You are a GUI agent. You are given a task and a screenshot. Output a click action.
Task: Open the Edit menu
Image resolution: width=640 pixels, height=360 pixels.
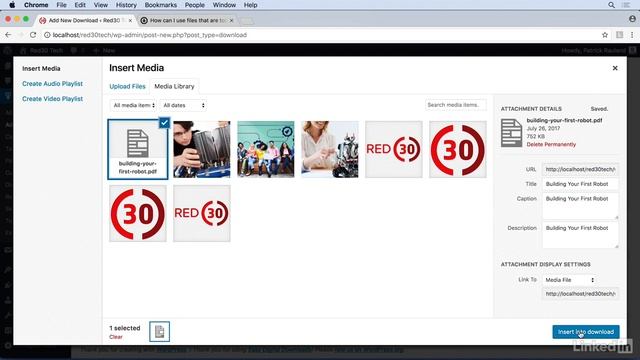(x=80, y=5)
